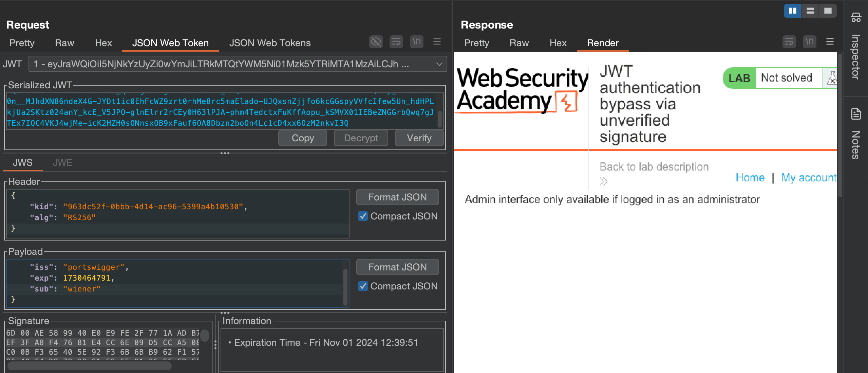Click the hide non-printable eye icon in Request
This screenshot has width=868, height=373.
(376, 42)
